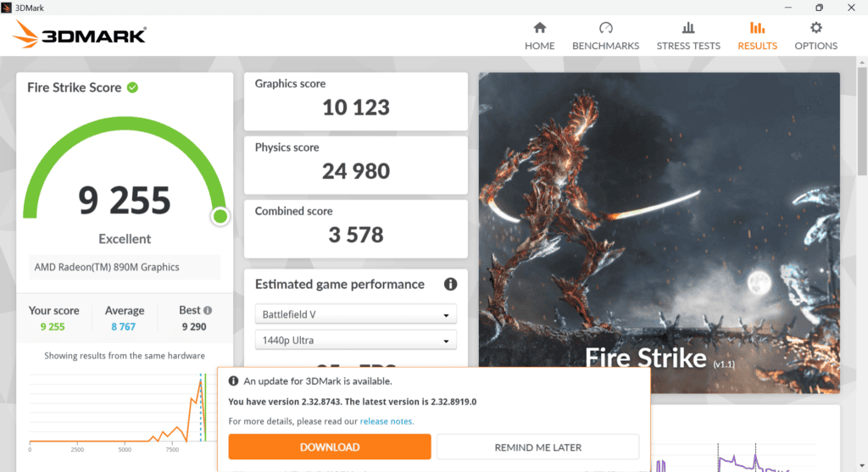The width and height of the screenshot is (868, 472).
Task: Switch to STRESS TESTS tab label
Action: pyautogui.click(x=688, y=46)
